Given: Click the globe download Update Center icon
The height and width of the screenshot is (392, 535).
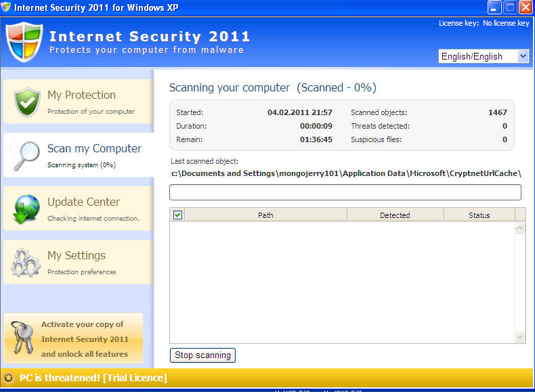Looking at the screenshot, I should (26, 209).
